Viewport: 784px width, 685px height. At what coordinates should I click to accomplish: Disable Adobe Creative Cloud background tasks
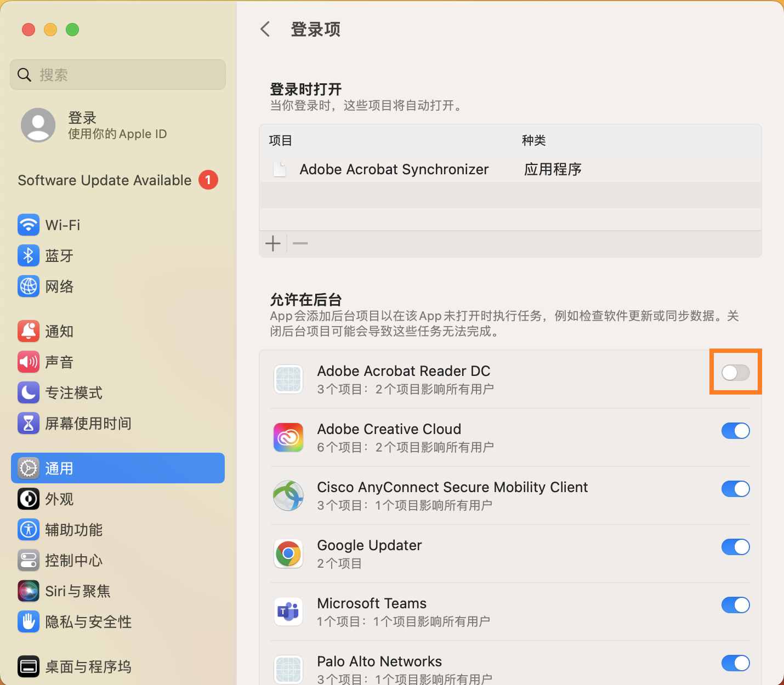coord(735,431)
